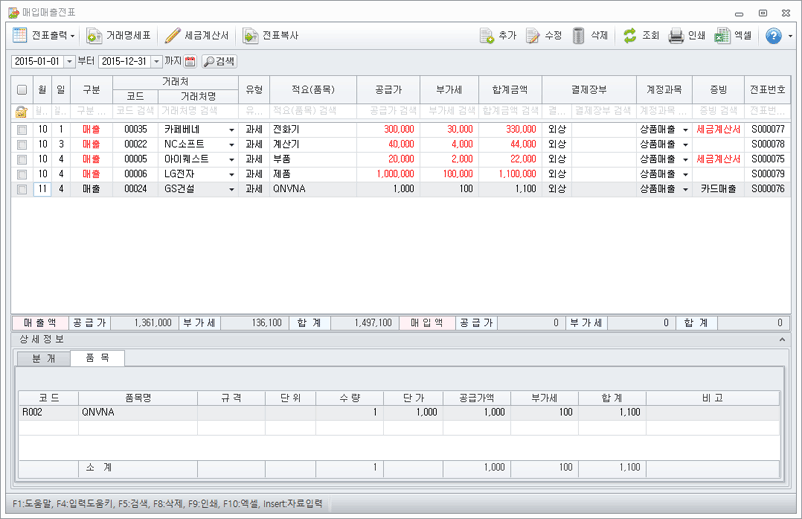Switch to the 분개 tab
The width and height of the screenshot is (802, 519).
[x=44, y=358]
